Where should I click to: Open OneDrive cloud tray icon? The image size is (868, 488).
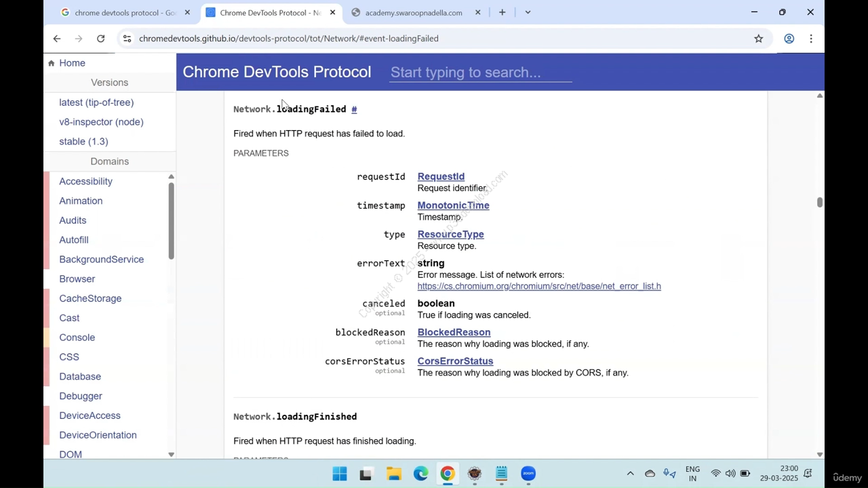point(650,474)
